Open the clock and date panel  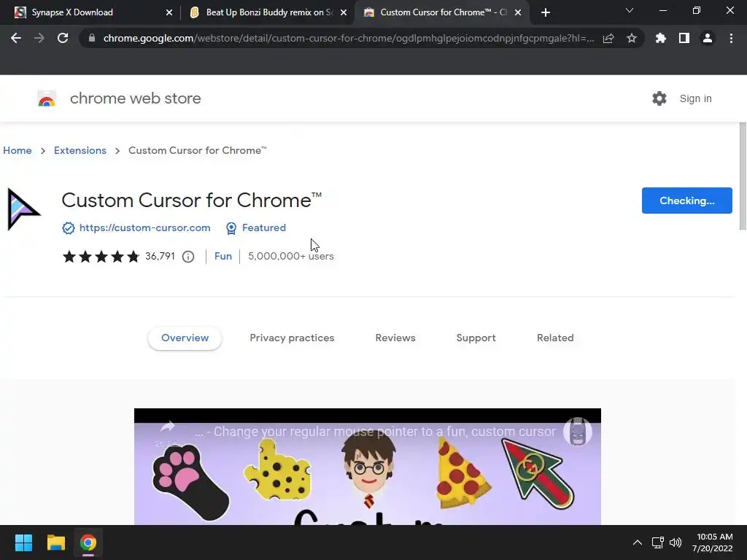pos(712,542)
